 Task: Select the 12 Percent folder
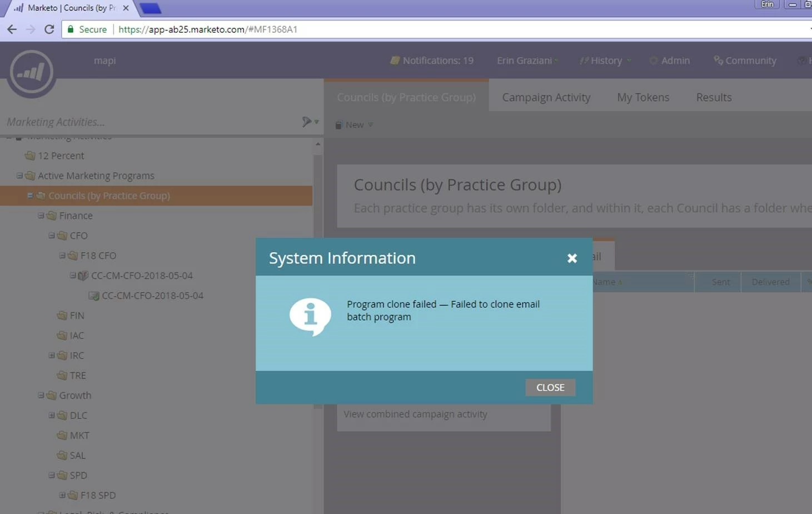61,156
